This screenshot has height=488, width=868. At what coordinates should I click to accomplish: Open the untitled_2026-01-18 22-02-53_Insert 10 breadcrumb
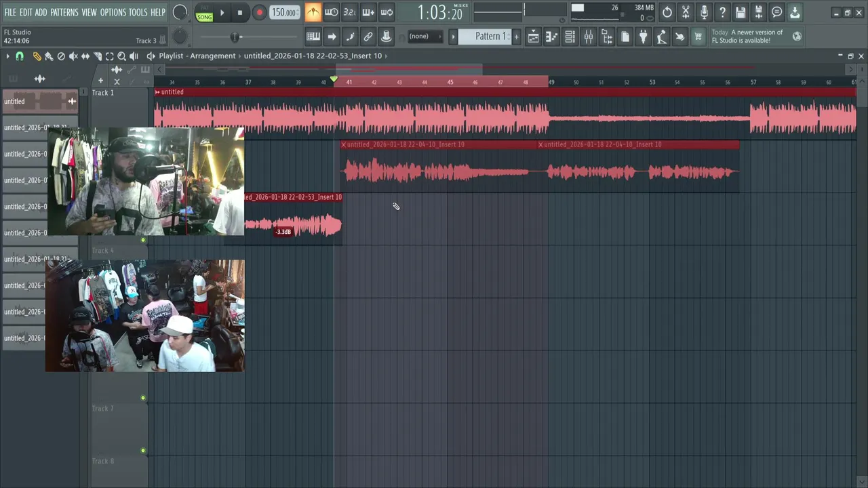[x=313, y=56]
